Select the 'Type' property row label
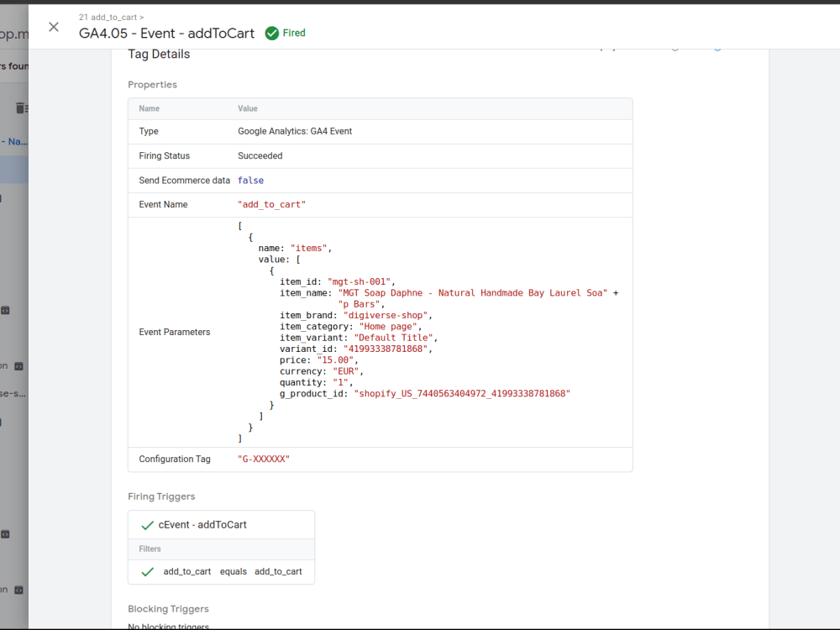 149,131
